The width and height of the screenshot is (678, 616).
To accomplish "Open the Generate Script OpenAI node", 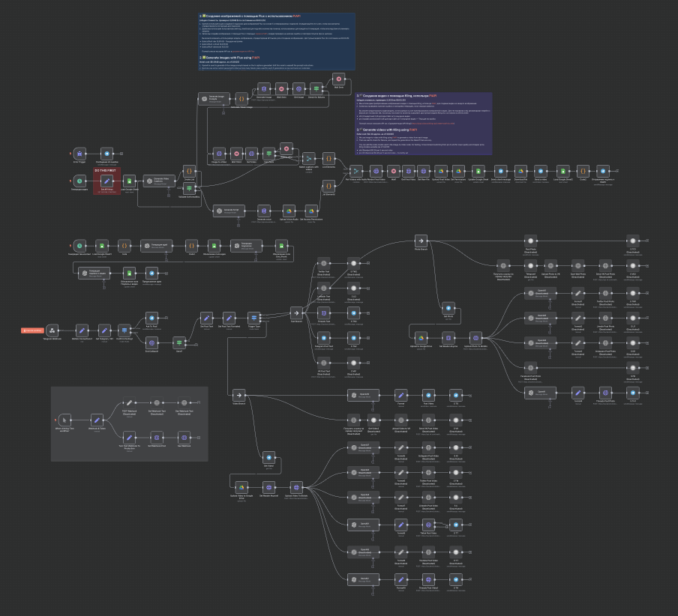I will pos(229,211).
